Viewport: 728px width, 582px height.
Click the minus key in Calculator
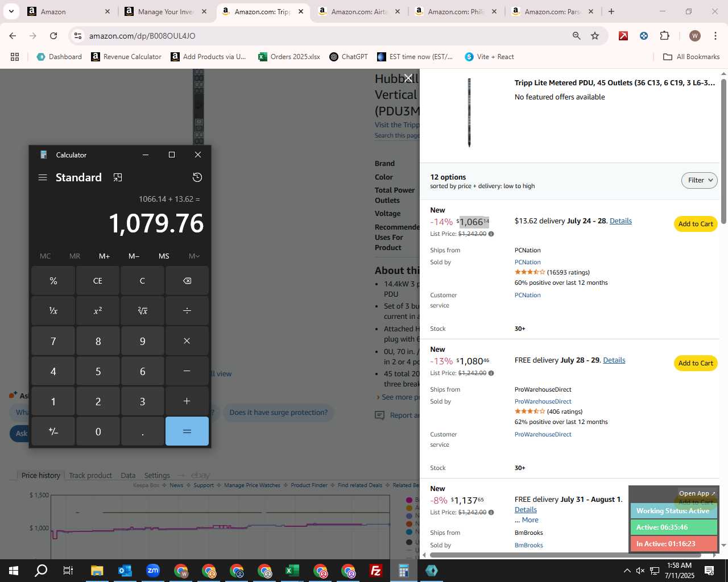pyautogui.click(x=187, y=371)
